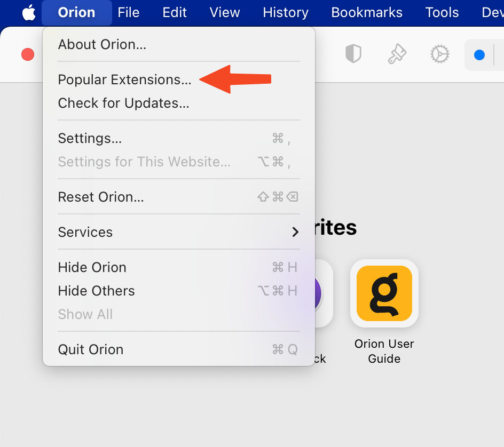Open the File menu
504x447 pixels.
(x=128, y=13)
